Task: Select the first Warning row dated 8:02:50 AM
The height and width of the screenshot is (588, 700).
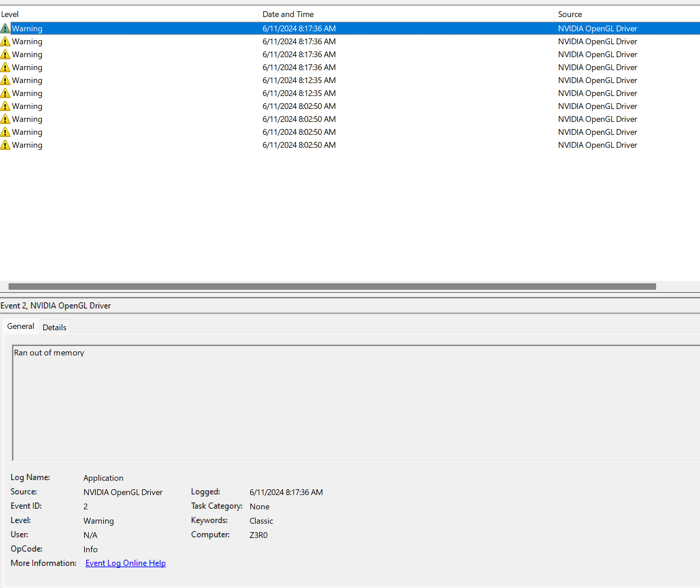Action: click(350, 106)
